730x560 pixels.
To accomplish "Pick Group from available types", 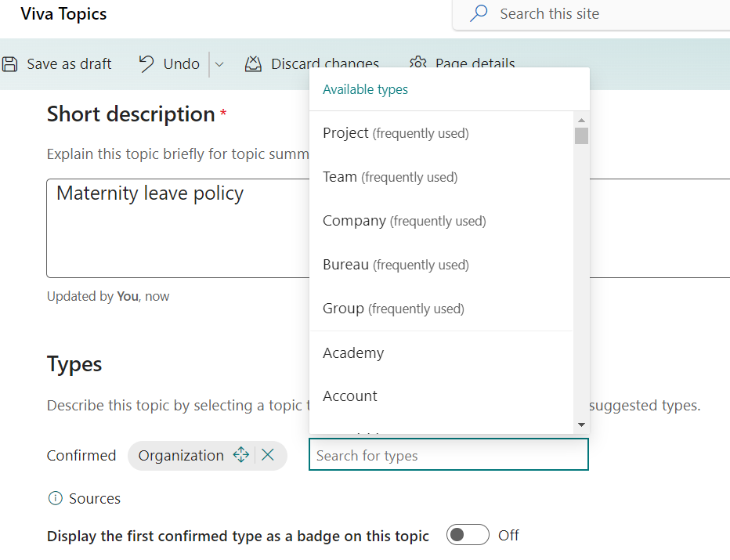I will pos(441,309).
